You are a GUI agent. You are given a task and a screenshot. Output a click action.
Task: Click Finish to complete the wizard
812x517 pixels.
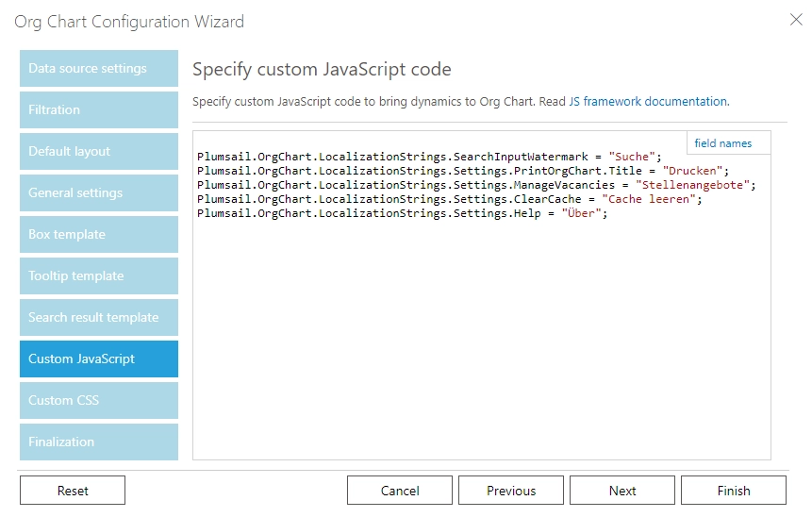pyautogui.click(x=734, y=490)
